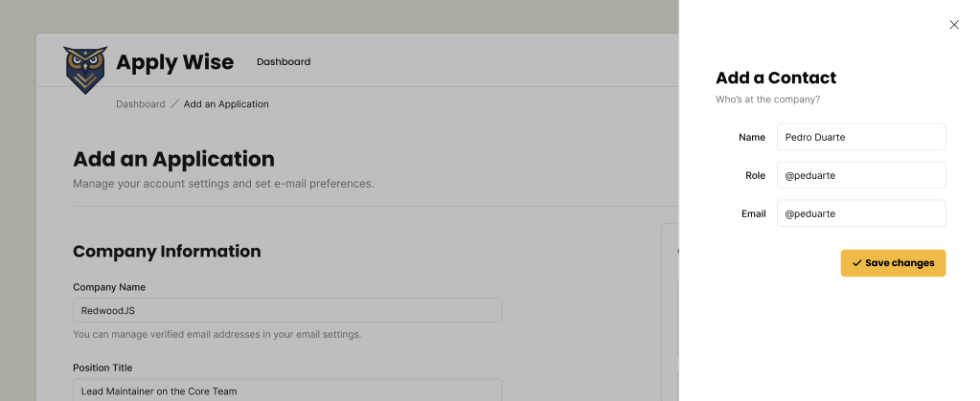Click the Email label in the panel

(x=753, y=213)
